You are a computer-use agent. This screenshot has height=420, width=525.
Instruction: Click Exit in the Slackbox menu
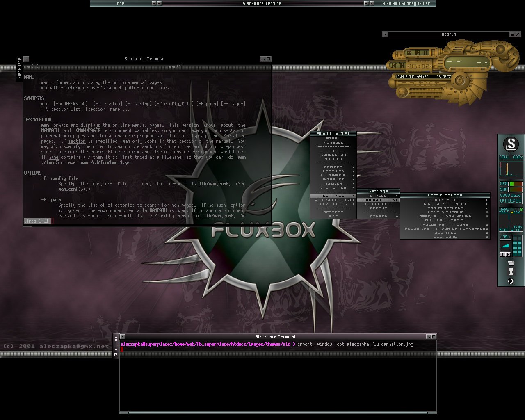(x=333, y=216)
